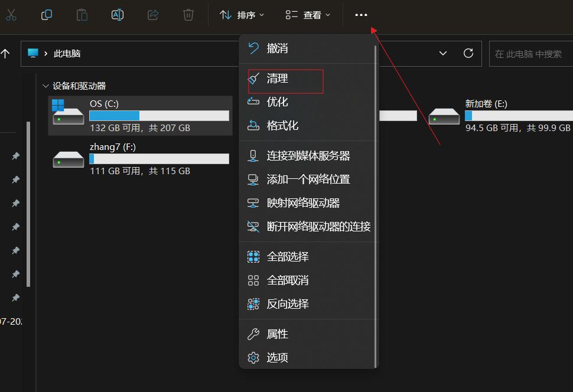This screenshot has width=573, height=392.
Task: Click the Paste icon on the toolbar
Action: coord(82,15)
